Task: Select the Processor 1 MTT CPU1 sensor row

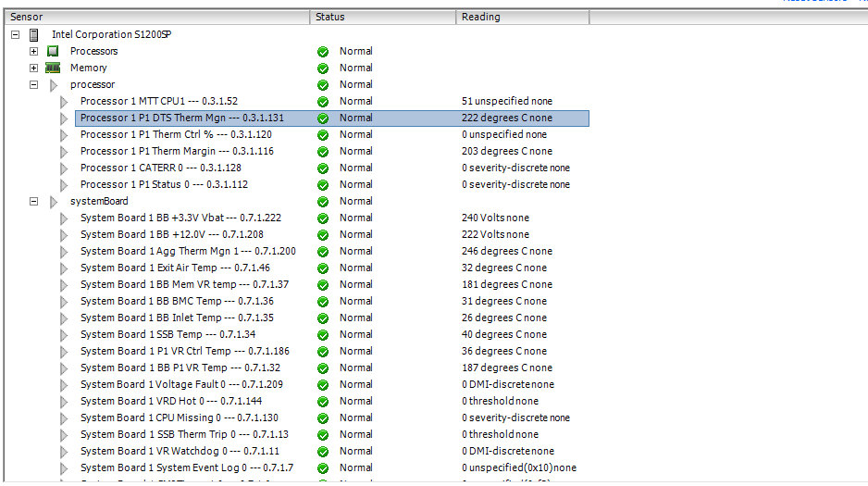Action: click(x=159, y=101)
